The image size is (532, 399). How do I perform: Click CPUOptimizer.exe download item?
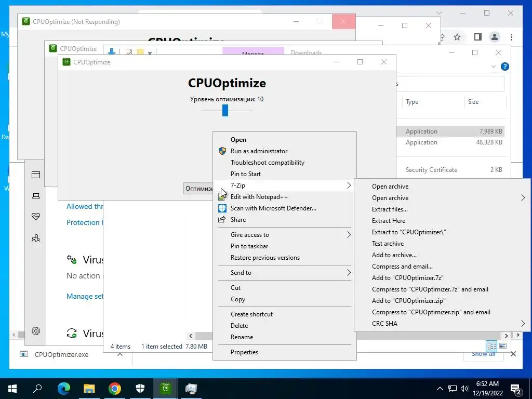[x=61, y=354]
